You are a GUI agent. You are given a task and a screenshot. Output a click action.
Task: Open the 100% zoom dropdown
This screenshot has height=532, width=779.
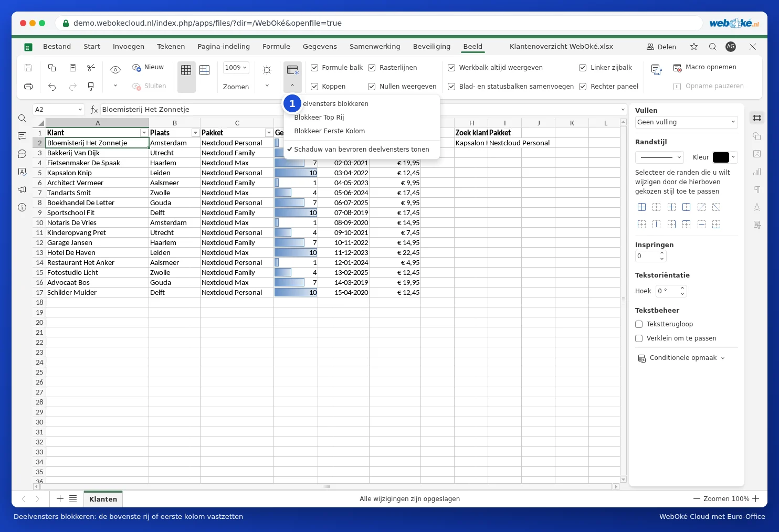236,68
